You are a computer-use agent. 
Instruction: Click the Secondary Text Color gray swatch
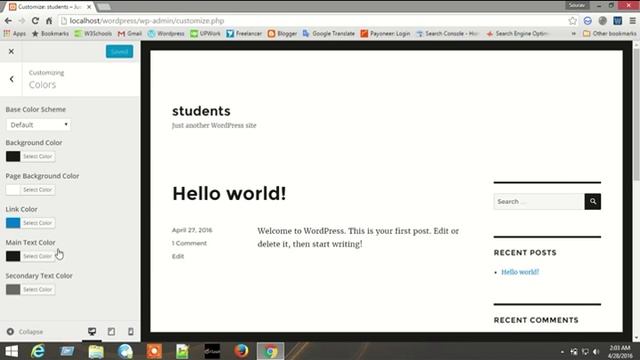[13, 289]
